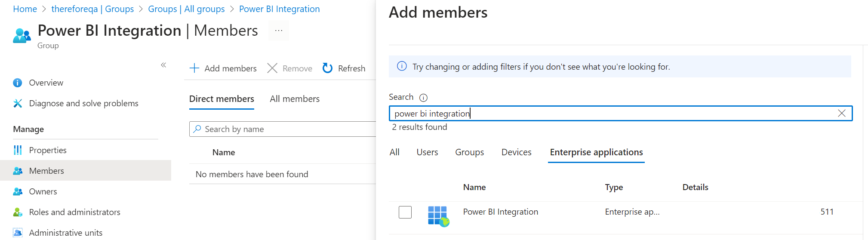
Task: Select the Enterprise applications tab
Action: [596, 152]
